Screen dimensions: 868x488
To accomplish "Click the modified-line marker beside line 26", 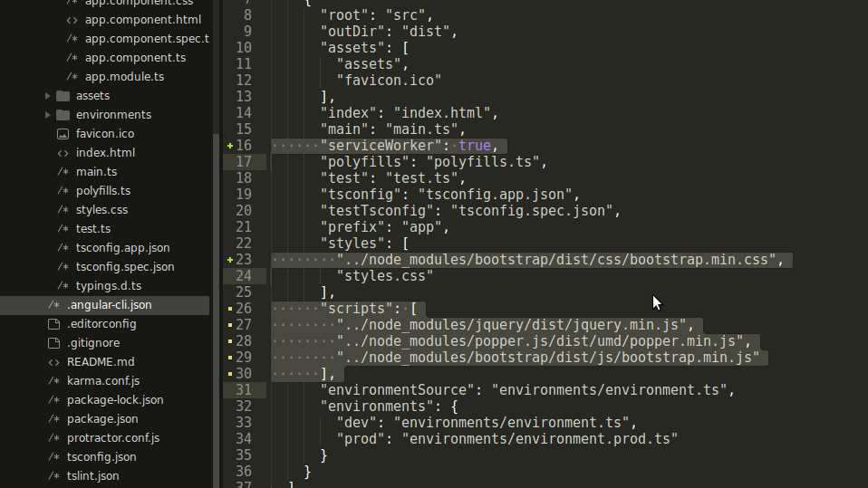I will pyautogui.click(x=230, y=309).
